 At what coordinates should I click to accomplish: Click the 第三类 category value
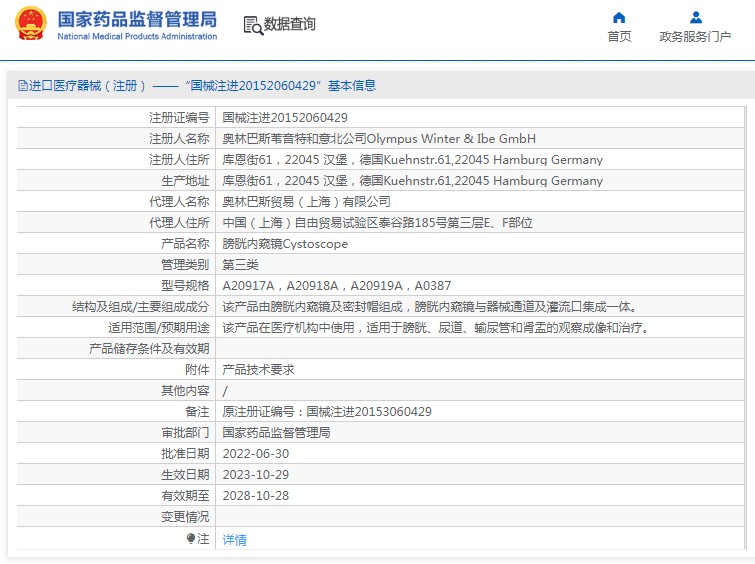click(240, 265)
